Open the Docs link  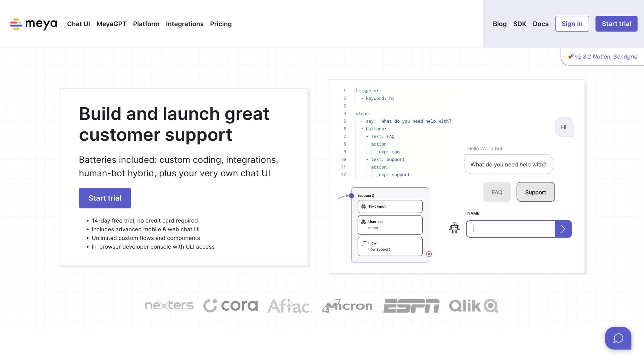tap(540, 24)
